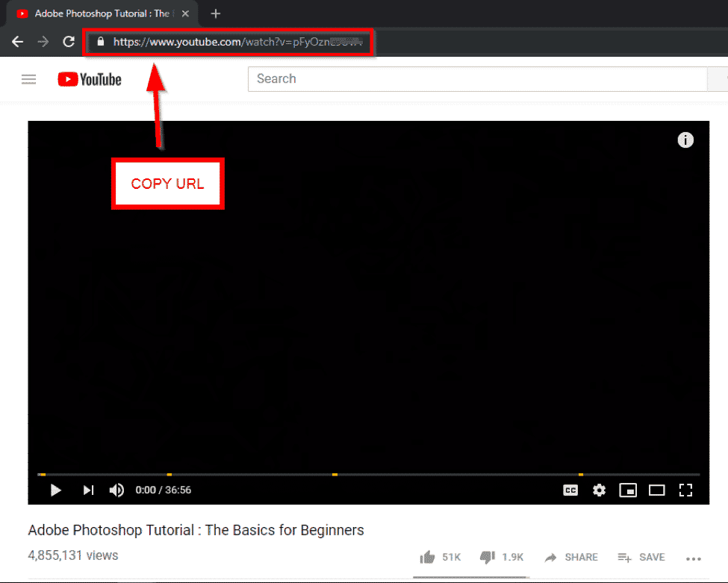Mute the video volume icon
Image resolution: width=728 pixels, height=583 pixels.
tap(116, 490)
